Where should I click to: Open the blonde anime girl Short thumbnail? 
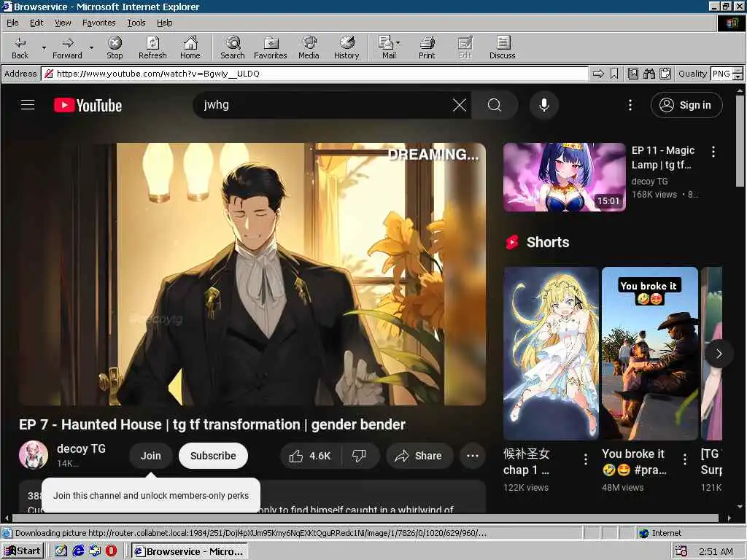(551, 354)
